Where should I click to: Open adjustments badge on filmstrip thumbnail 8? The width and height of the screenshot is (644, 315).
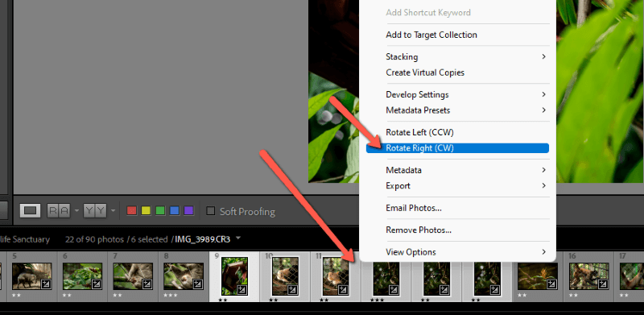pos(197,284)
